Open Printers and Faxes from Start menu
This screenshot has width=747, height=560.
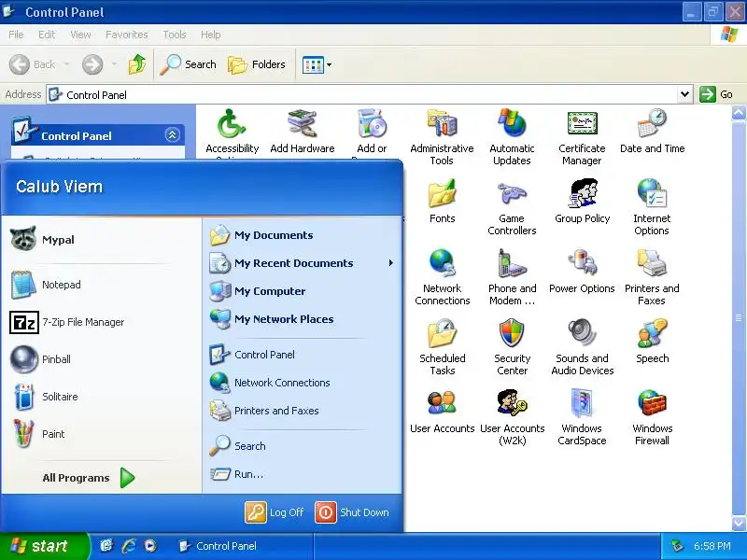tap(303, 411)
